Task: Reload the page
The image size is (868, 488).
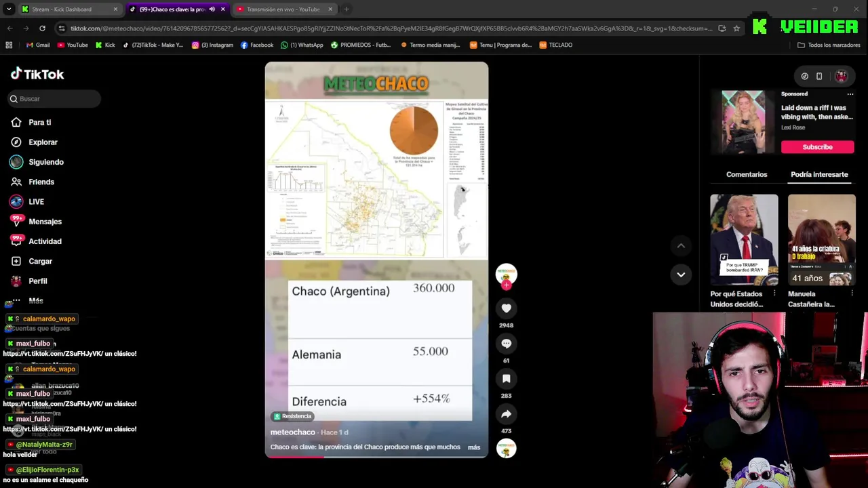Action: (42, 28)
